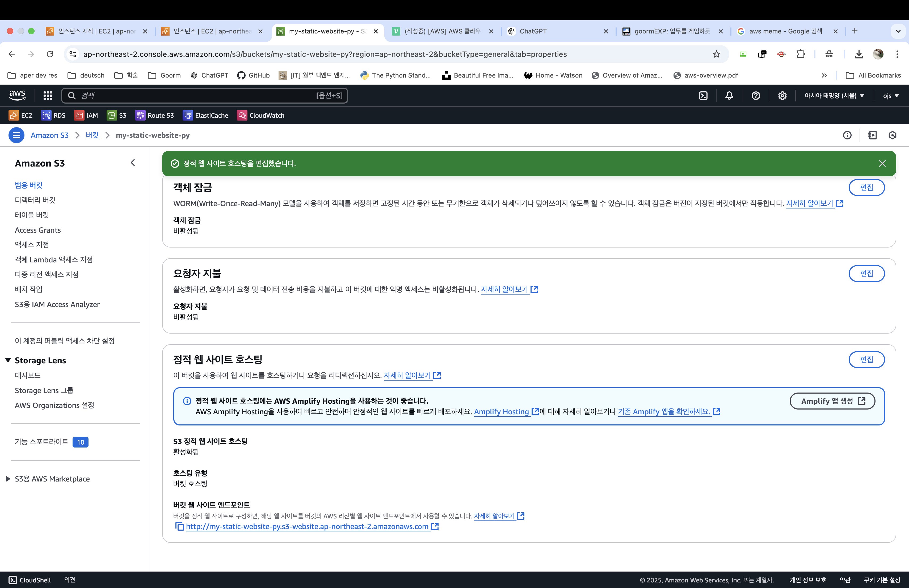This screenshot has height=588, width=909.
Task: Open a new browser tab
Action: [x=855, y=31]
